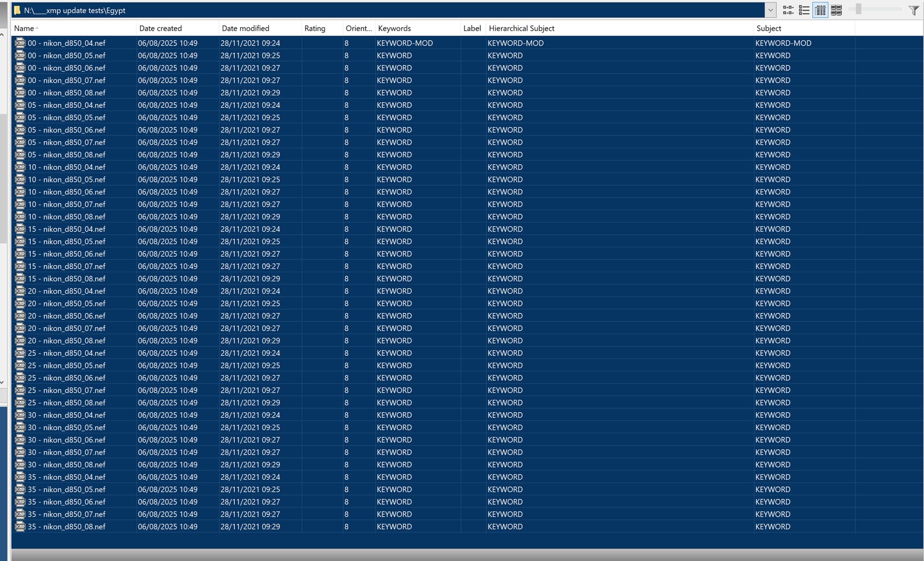
Task: Click the Hierarchical Subject column header
Action: (521, 28)
